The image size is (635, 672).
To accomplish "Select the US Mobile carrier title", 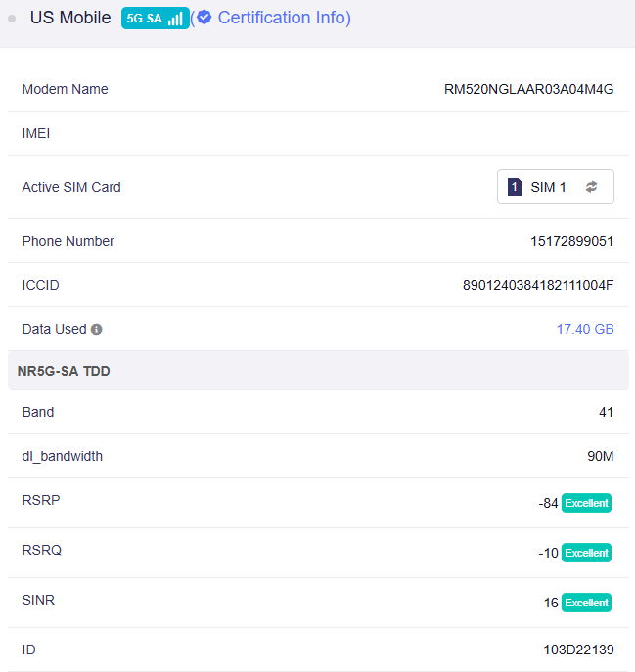I will 70,18.
